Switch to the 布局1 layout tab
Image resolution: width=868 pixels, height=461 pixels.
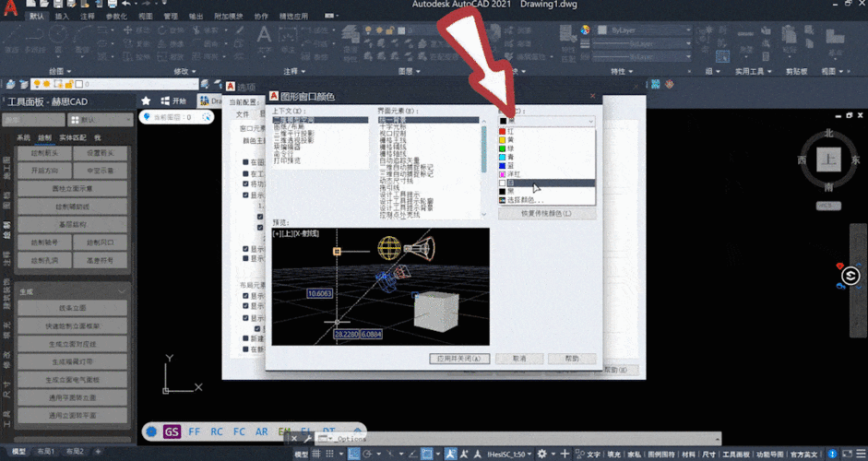point(45,452)
